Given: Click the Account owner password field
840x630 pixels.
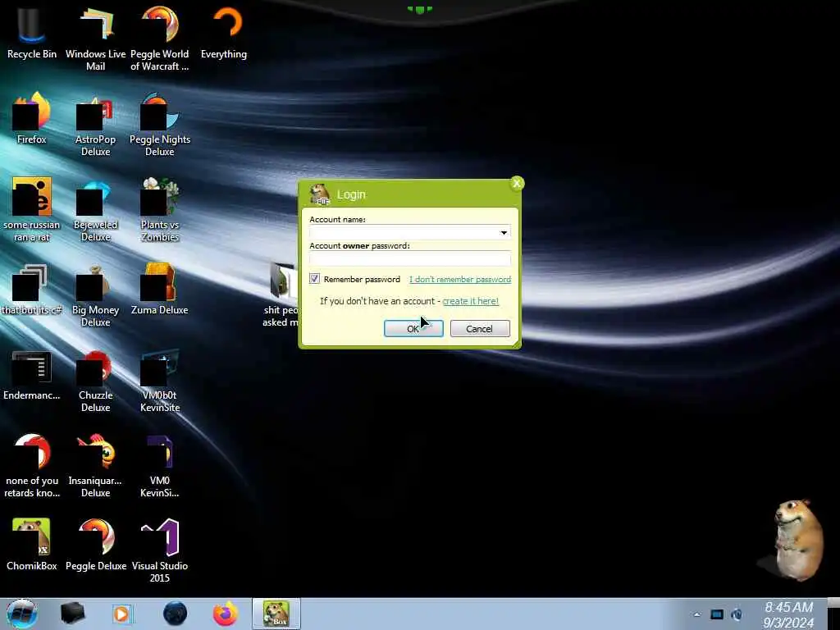Looking at the screenshot, I should click(x=410, y=258).
